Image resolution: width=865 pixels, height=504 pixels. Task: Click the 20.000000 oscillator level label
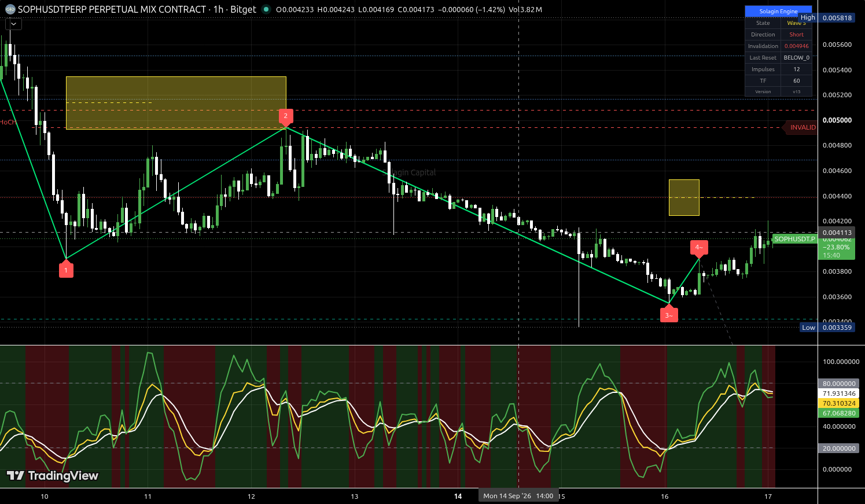coord(839,448)
